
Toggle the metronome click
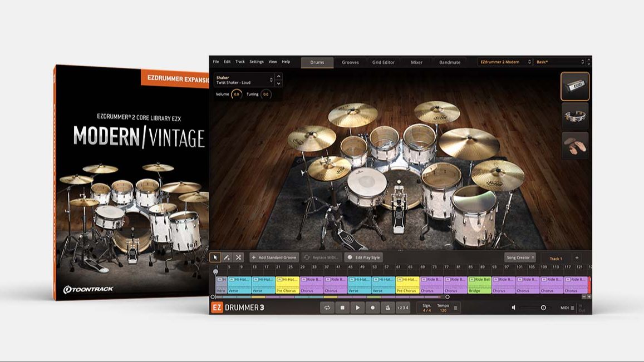388,308
